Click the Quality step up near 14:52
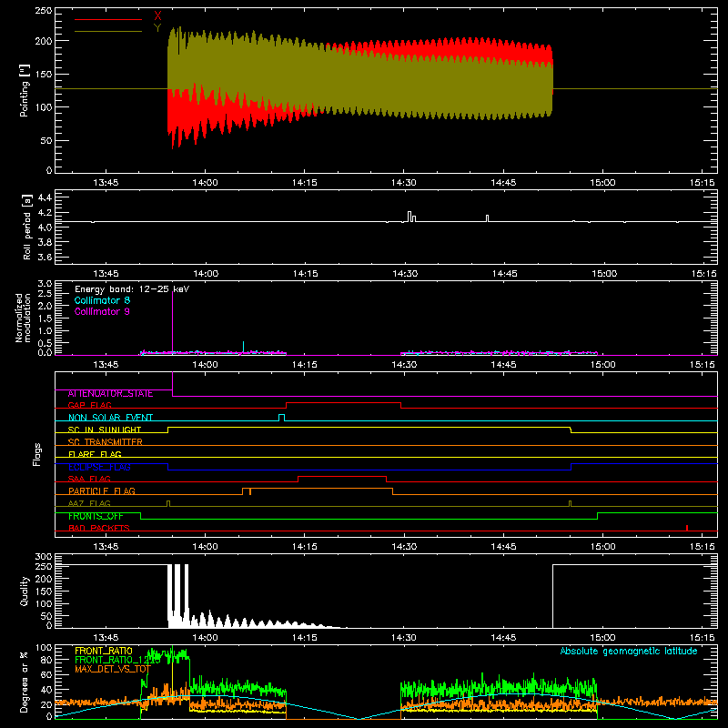728x728 pixels. tap(553, 596)
